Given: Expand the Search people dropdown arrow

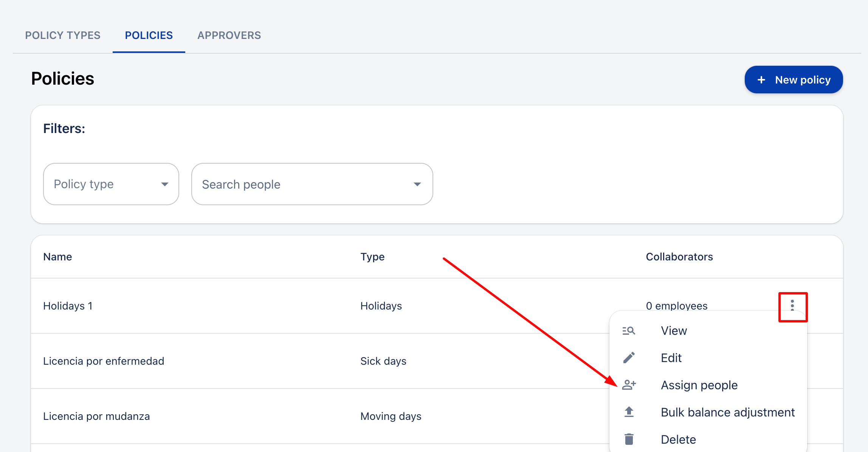Looking at the screenshot, I should coord(417,184).
